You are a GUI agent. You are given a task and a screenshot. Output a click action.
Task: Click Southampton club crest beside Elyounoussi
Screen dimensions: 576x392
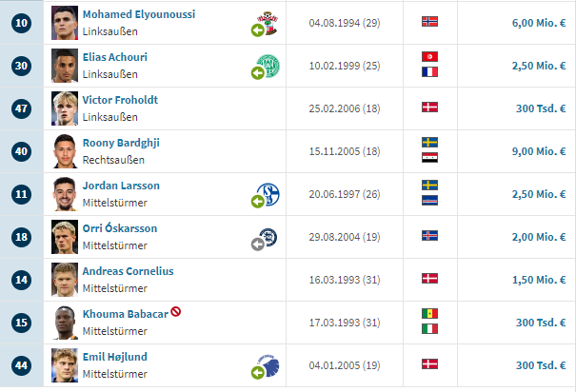click(268, 20)
